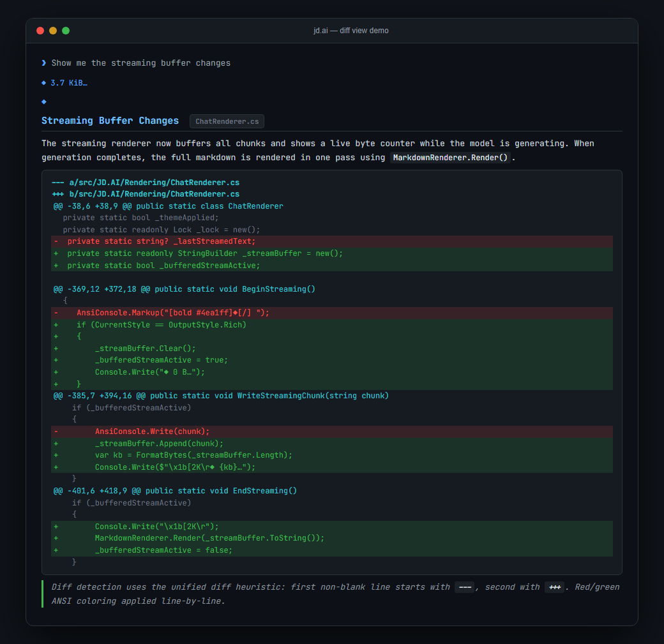Viewport: 664px width, 644px height.
Task: Click the Streaming Buffer Changes heading
Action: [110, 121]
